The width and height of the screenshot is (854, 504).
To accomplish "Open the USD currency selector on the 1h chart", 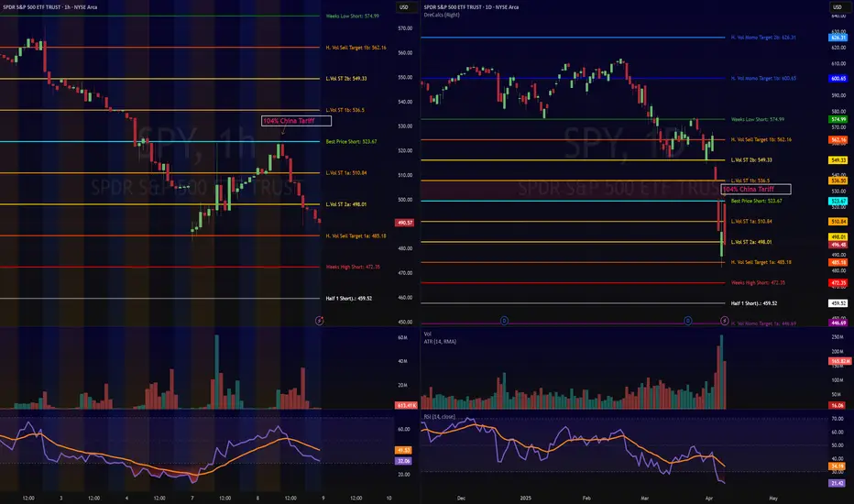I will (404, 7).
